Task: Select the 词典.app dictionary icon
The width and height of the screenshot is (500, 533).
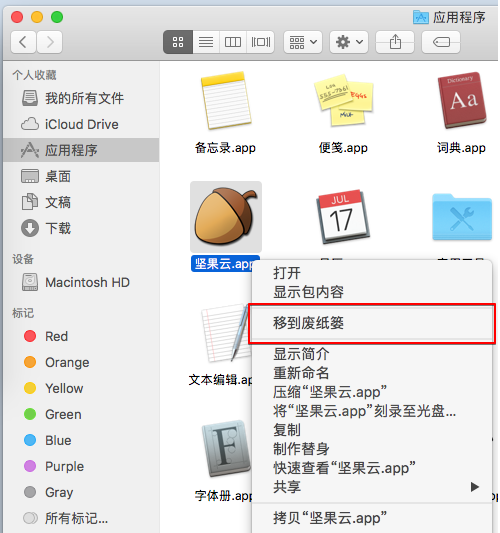Action: pos(462,100)
